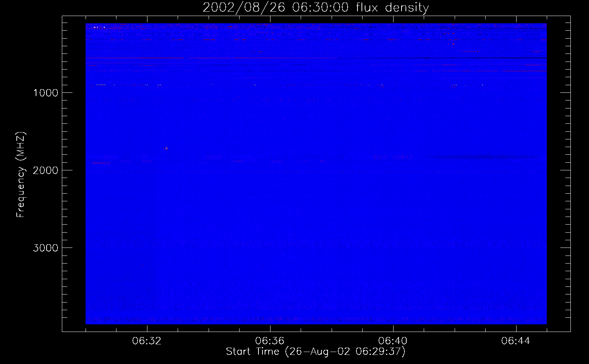The height and width of the screenshot is (364, 589).
Task: Click the plot title '2002/08/26 06:30:00 flux density'
Action: tap(316, 8)
